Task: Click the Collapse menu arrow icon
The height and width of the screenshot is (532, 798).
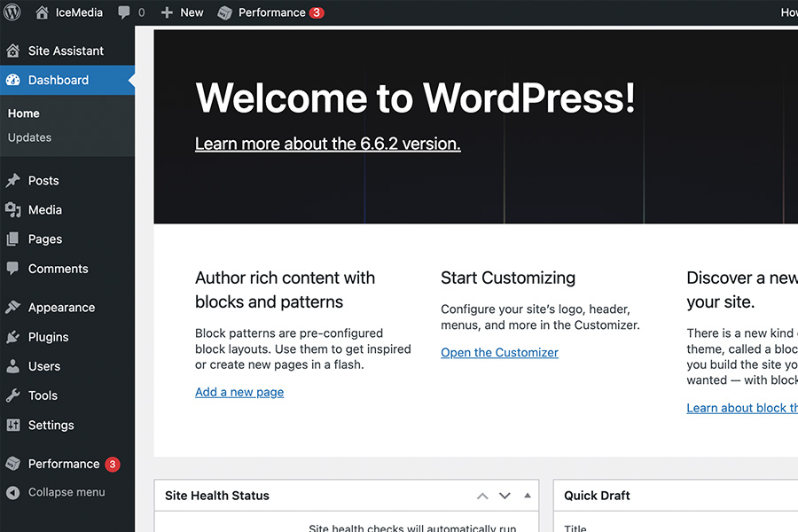Action: point(13,492)
